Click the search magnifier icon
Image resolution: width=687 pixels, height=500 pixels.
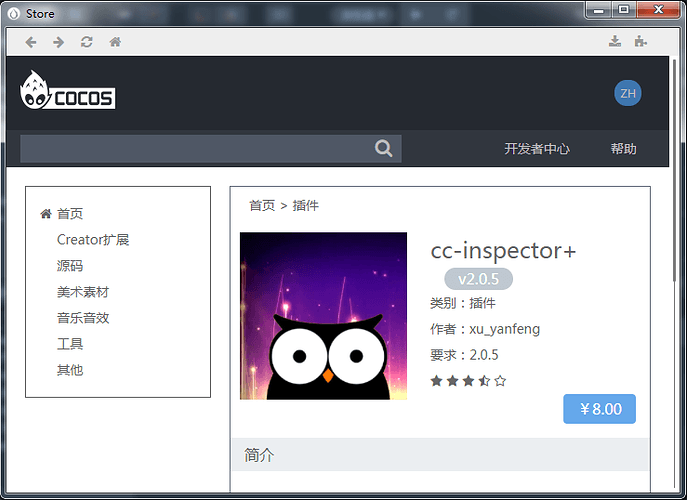(383, 149)
